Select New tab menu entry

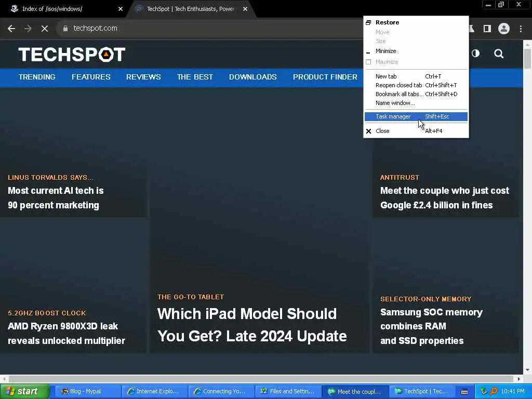coord(416,76)
